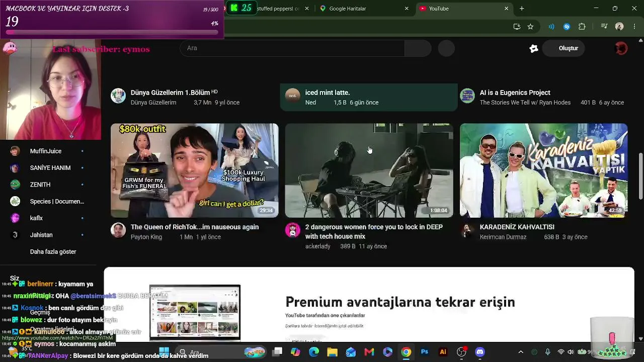Go to the Payton King channel name

pyautogui.click(x=146, y=237)
